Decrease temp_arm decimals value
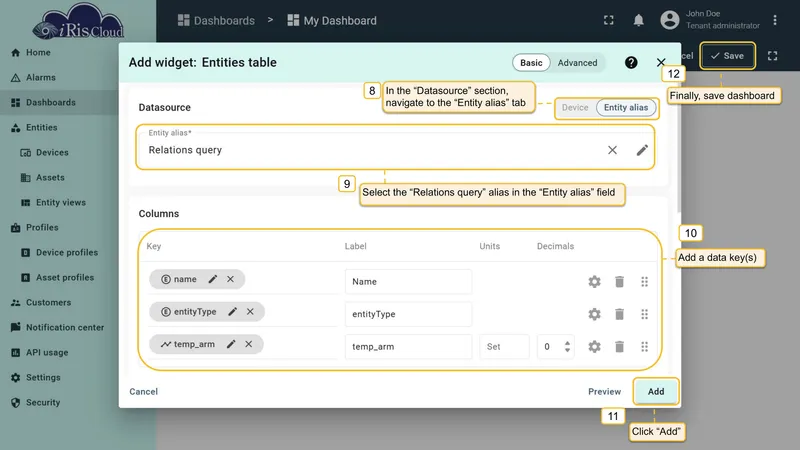800x450 pixels. [x=567, y=350]
